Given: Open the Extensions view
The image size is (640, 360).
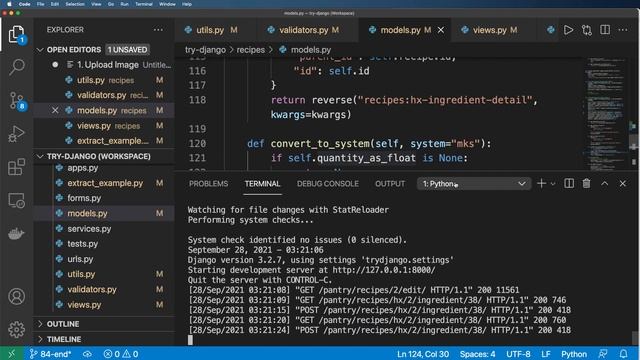Looking at the screenshot, I should tap(16, 167).
